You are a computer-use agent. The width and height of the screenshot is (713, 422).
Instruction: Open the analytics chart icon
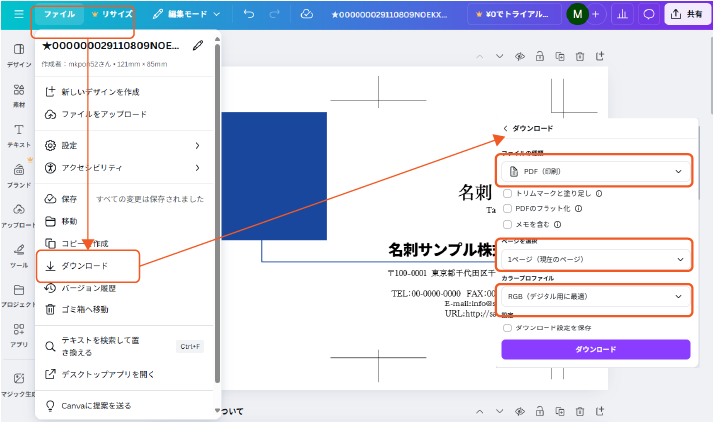pos(622,14)
